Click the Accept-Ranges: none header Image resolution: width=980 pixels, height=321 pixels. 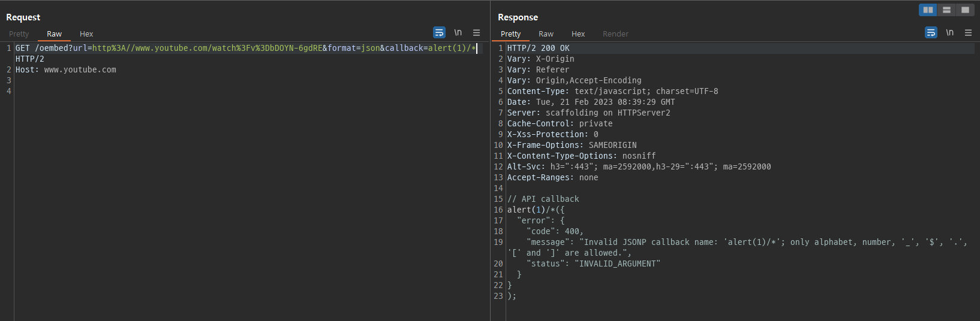click(553, 178)
